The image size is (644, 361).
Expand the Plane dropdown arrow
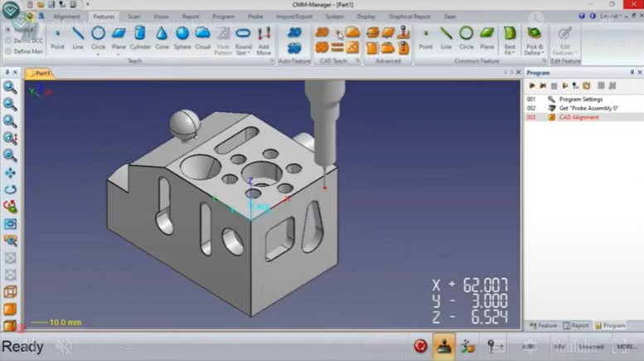(x=119, y=55)
